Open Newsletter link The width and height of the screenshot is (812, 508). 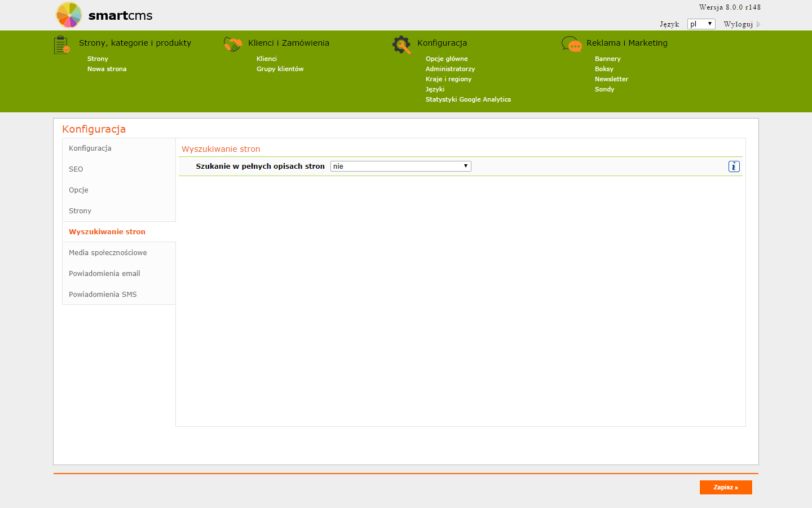click(x=611, y=79)
